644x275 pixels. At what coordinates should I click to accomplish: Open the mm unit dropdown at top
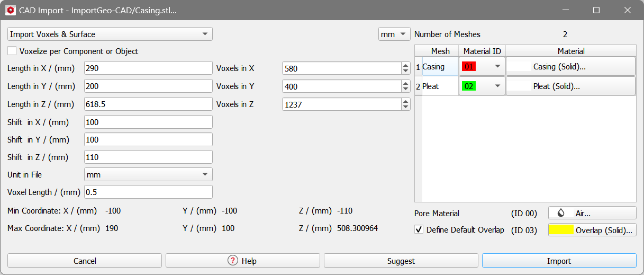pos(394,34)
